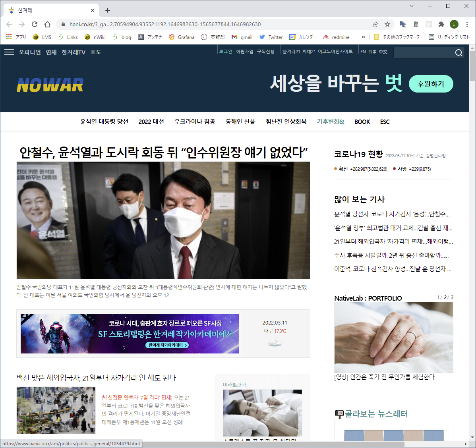Expand hidden bookmarks with the chevron
The image size is (476, 448).
[x=363, y=37]
